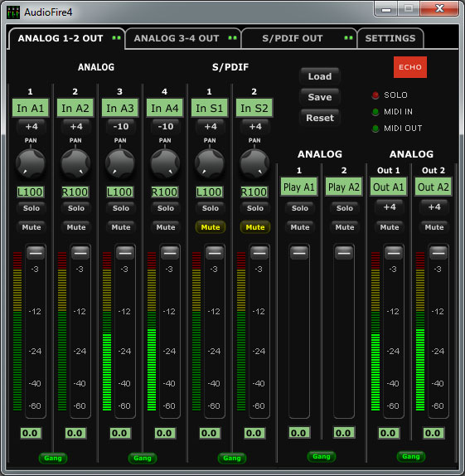465x476 pixels.
Task: Click the L100 pan value of In A1
Action: pyautogui.click(x=31, y=192)
